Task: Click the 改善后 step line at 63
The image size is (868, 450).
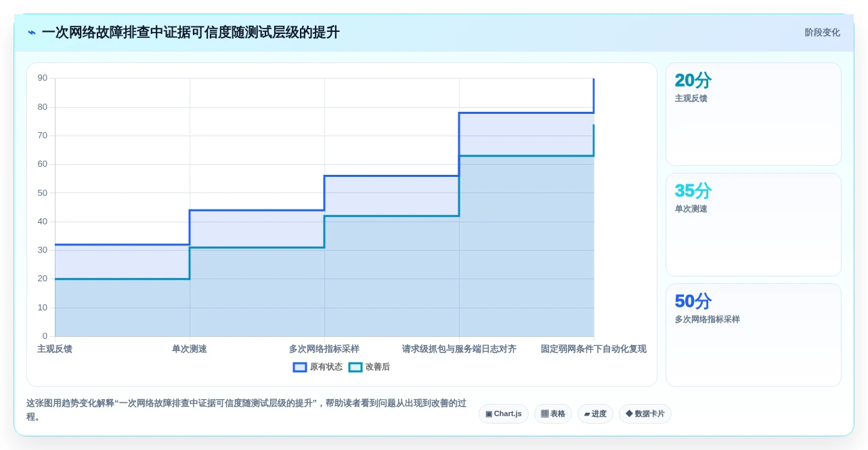Action: [x=526, y=156]
